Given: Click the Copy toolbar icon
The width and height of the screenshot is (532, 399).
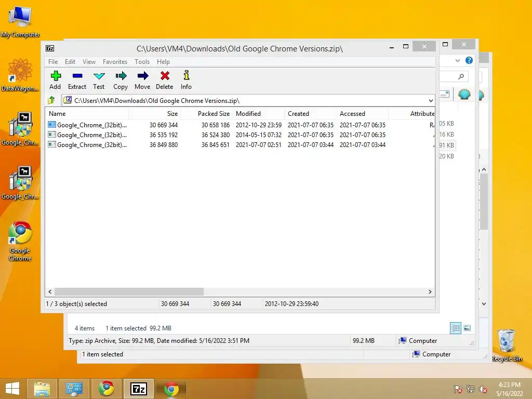Looking at the screenshot, I should click(121, 80).
